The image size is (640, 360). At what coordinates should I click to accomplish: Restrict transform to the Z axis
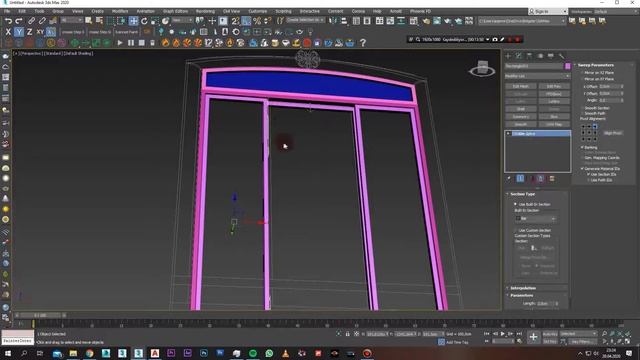(x=29, y=31)
